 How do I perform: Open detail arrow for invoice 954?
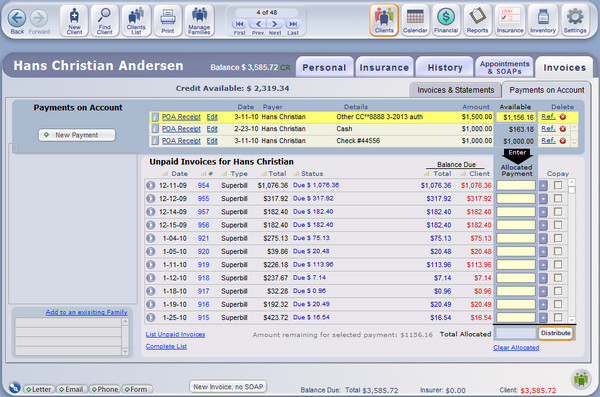[x=151, y=185]
